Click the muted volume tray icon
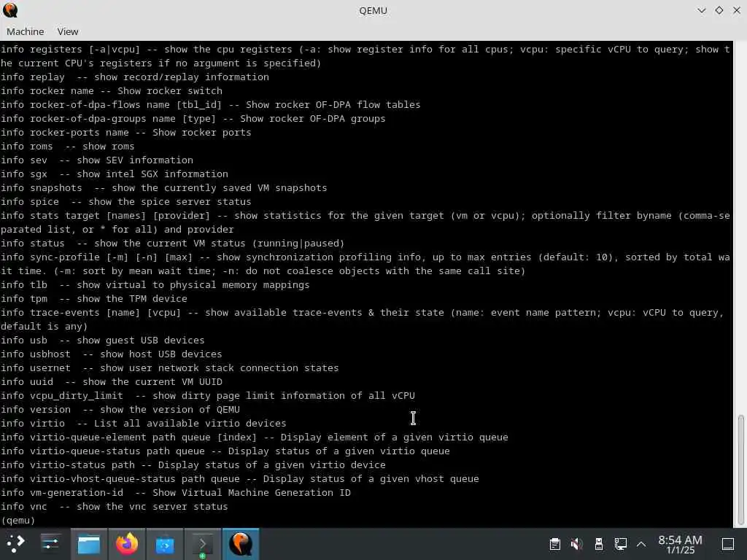The image size is (747, 560). pyautogui.click(x=576, y=544)
